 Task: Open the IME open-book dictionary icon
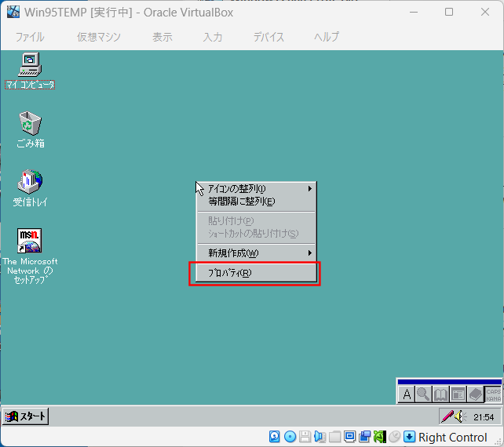tap(441, 394)
